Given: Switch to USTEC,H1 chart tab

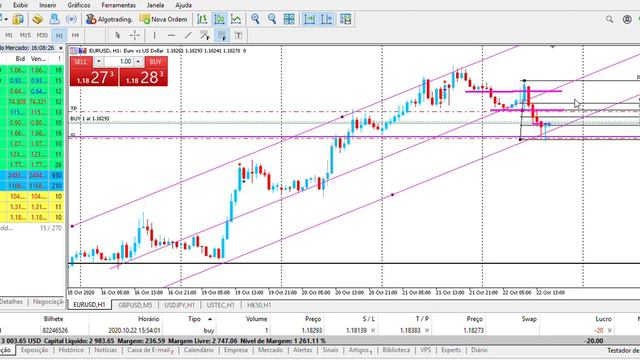Looking at the screenshot, I should (220, 305).
